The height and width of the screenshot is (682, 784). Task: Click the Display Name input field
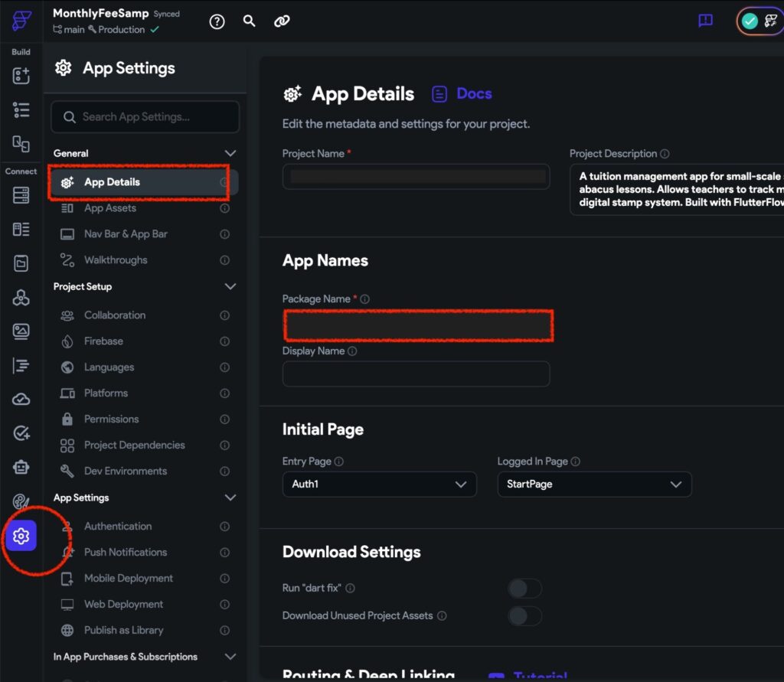(x=416, y=374)
